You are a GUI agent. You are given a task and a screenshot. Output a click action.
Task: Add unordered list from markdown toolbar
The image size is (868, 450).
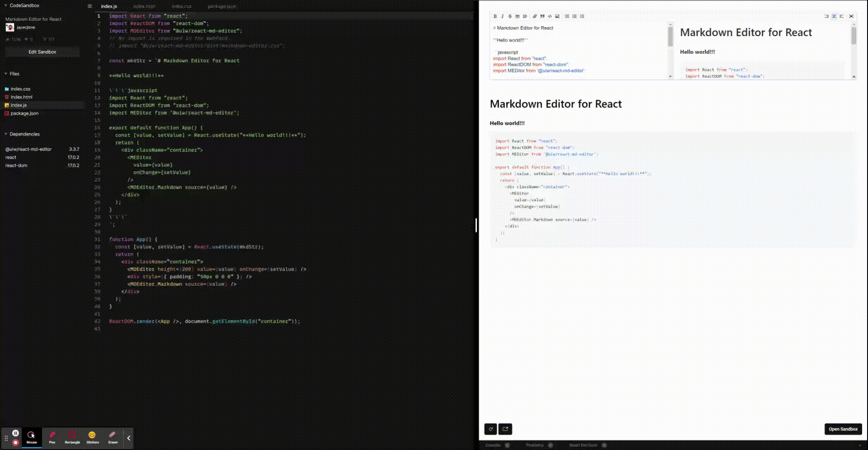567,16
